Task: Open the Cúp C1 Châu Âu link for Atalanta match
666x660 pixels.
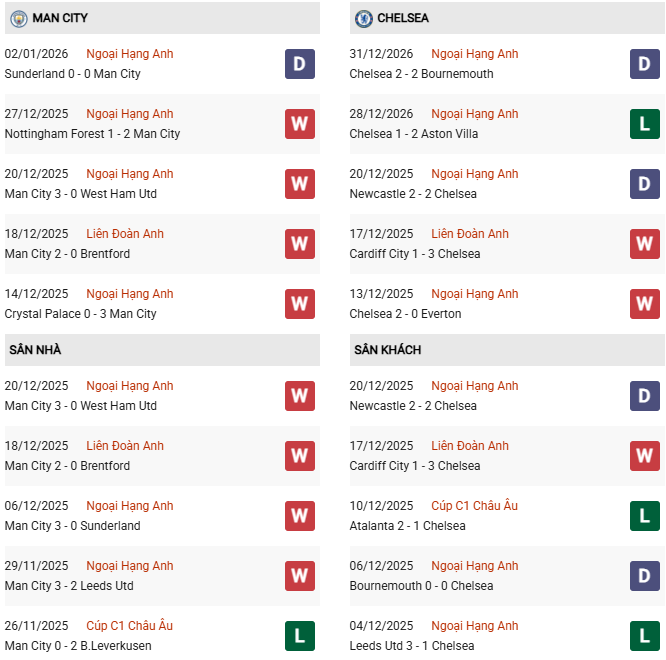Action: coord(475,506)
